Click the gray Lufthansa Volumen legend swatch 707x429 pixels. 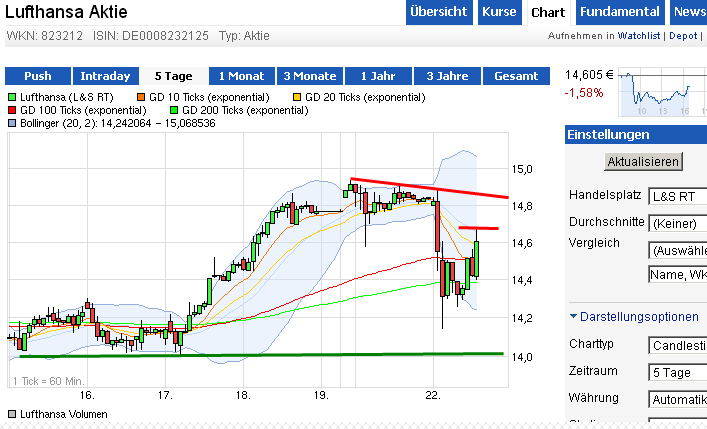tap(12, 414)
